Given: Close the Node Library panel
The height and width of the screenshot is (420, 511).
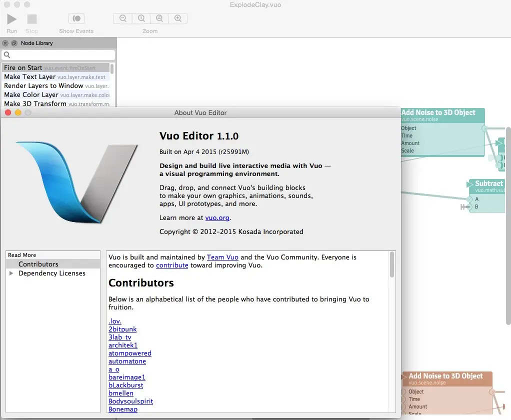Looking at the screenshot, I should 5,43.
